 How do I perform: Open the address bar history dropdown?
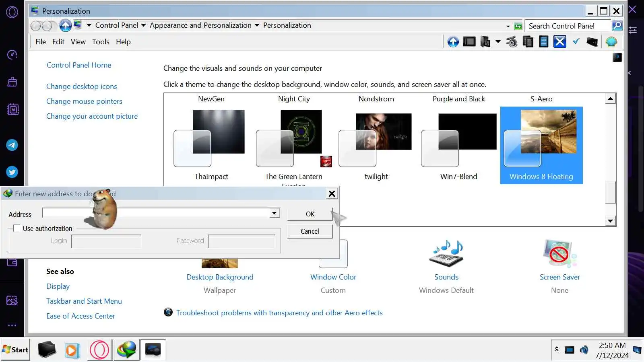click(x=508, y=27)
